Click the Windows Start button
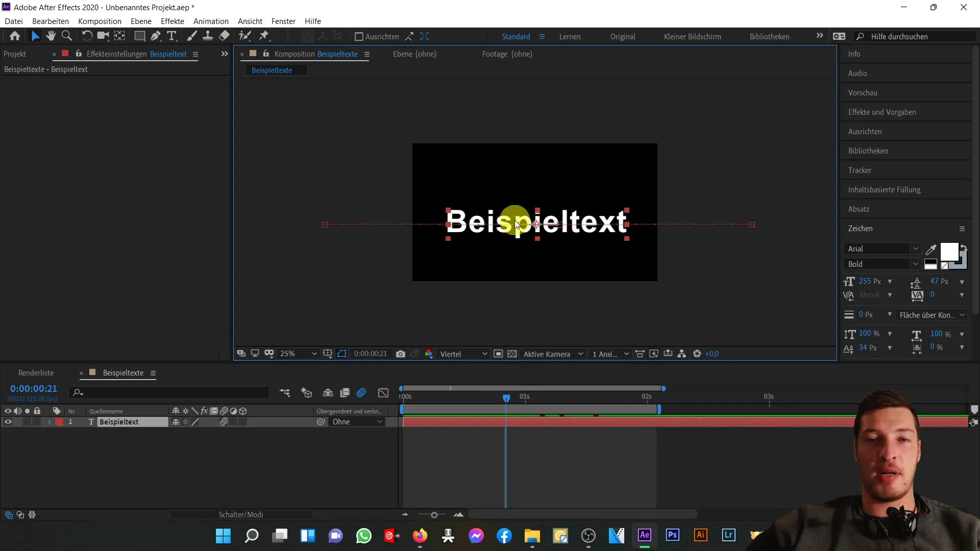 pos(224,536)
